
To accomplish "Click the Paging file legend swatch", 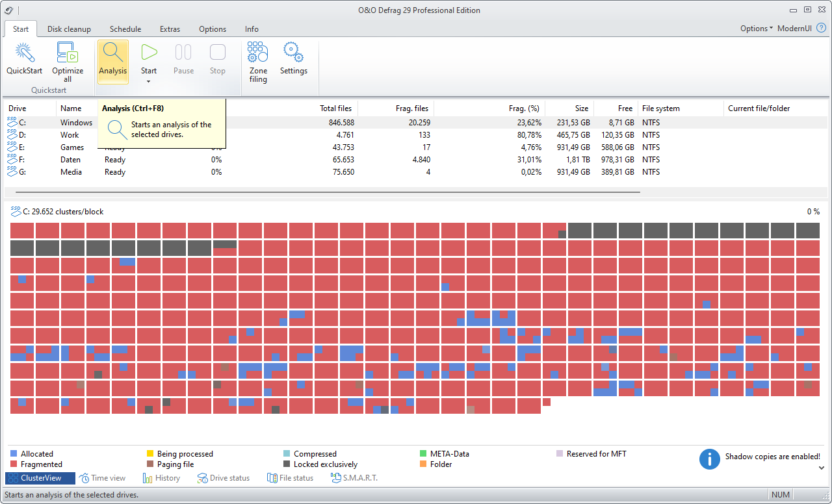I will 150,464.
